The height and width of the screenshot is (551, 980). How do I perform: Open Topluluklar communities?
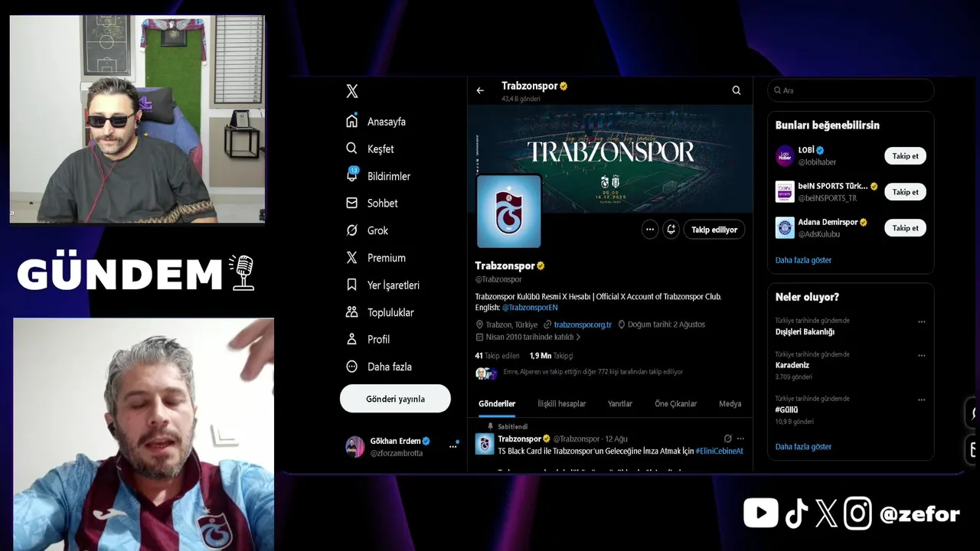coord(380,312)
